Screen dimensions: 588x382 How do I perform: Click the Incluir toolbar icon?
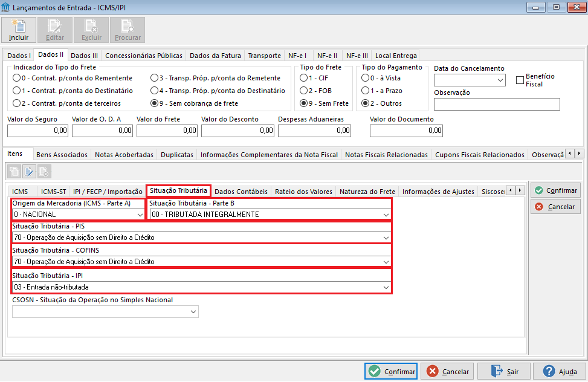pos(19,30)
